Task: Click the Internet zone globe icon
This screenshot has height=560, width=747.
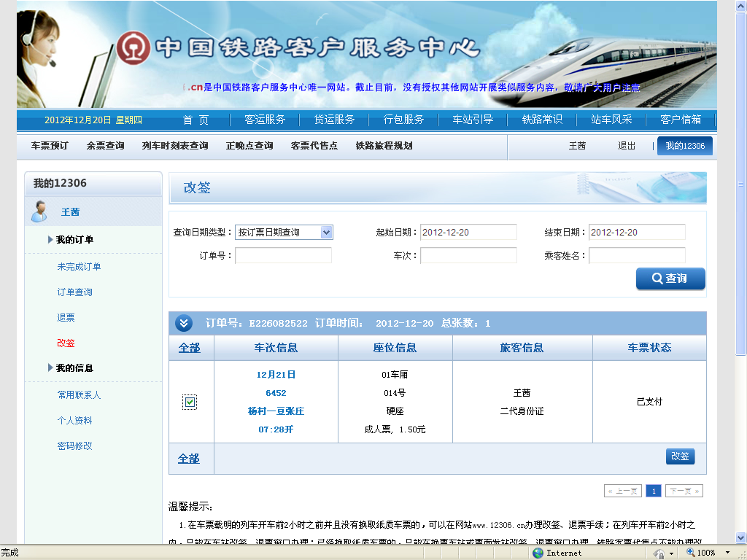Action: point(538,553)
